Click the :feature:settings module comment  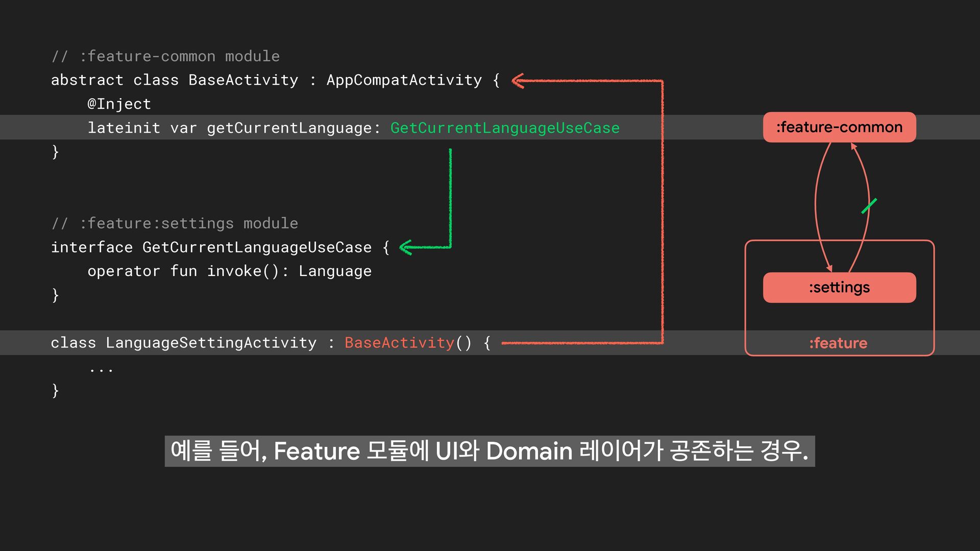[x=175, y=223]
